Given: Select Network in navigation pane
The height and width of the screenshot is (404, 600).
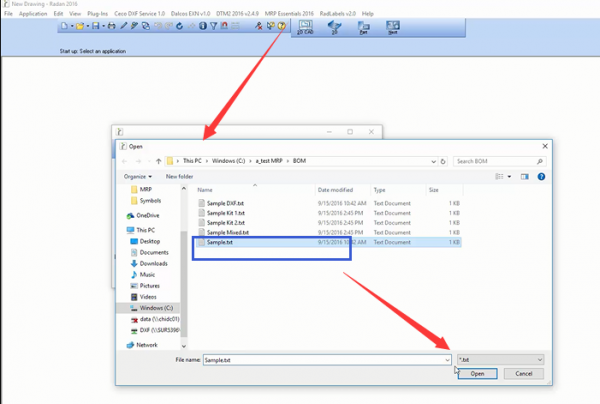Looking at the screenshot, I should click(147, 345).
